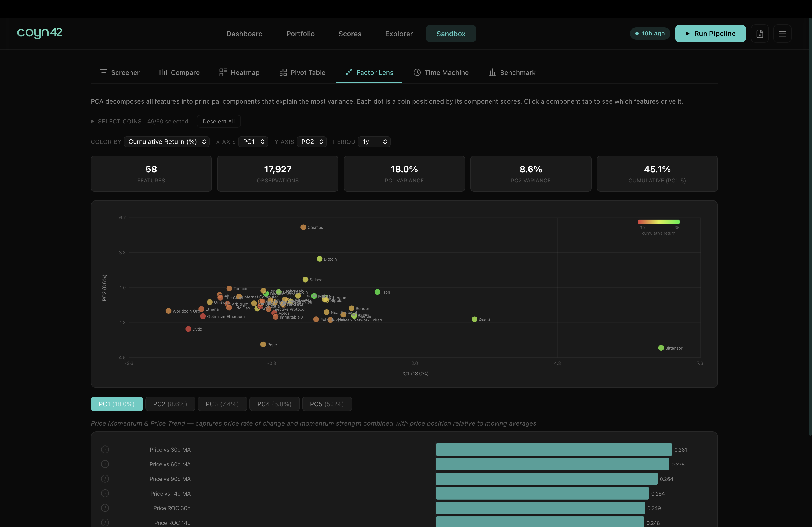This screenshot has height=527, width=812.
Task: Select the Pivot Table icon
Action: 282,72
